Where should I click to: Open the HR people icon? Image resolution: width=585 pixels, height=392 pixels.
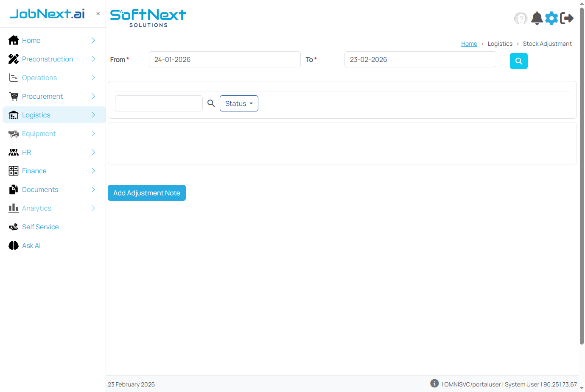(x=13, y=152)
